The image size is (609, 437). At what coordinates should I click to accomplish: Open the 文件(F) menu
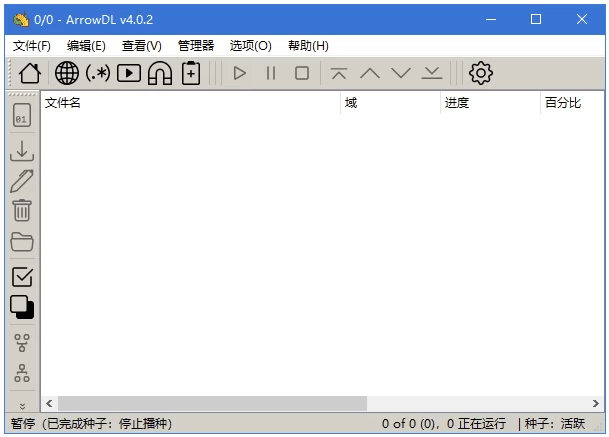tap(31, 45)
